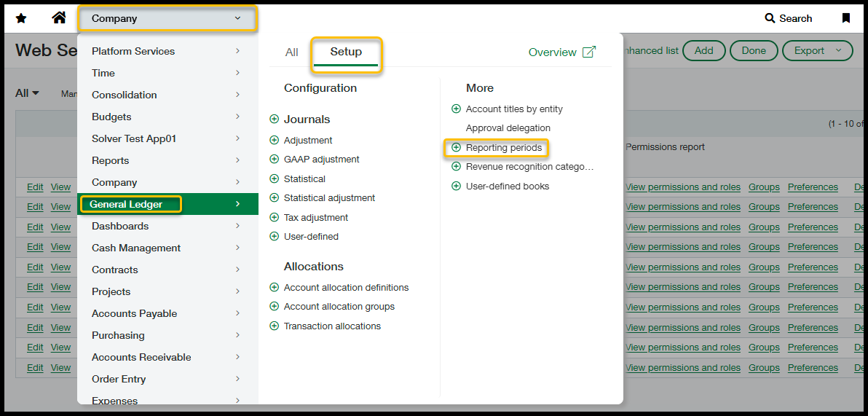Switch to the All tab

click(x=292, y=52)
